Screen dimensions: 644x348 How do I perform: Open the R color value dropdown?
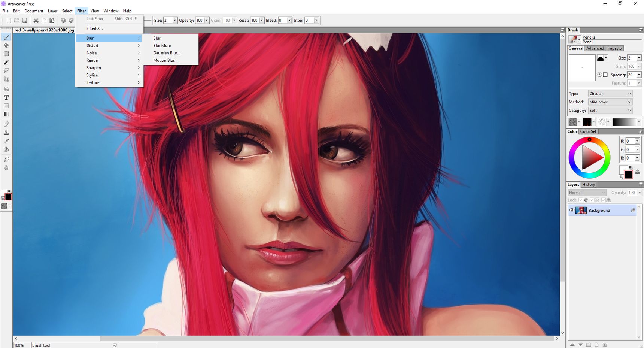point(637,141)
